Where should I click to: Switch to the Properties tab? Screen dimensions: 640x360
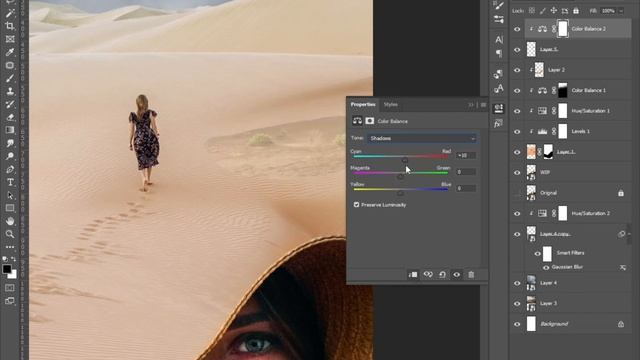coord(363,104)
